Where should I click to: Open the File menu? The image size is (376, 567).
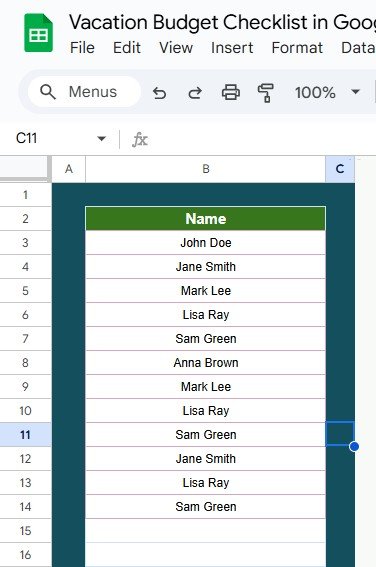82,48
